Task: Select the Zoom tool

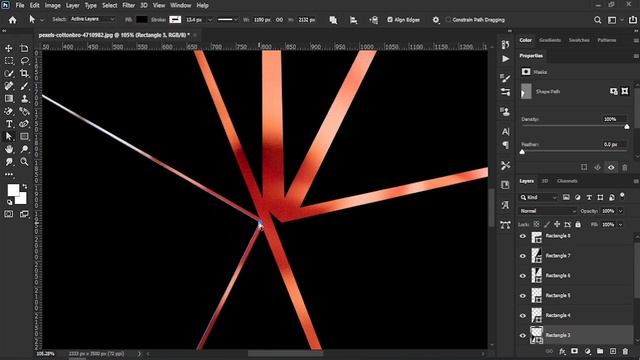Action: [24, 162]
